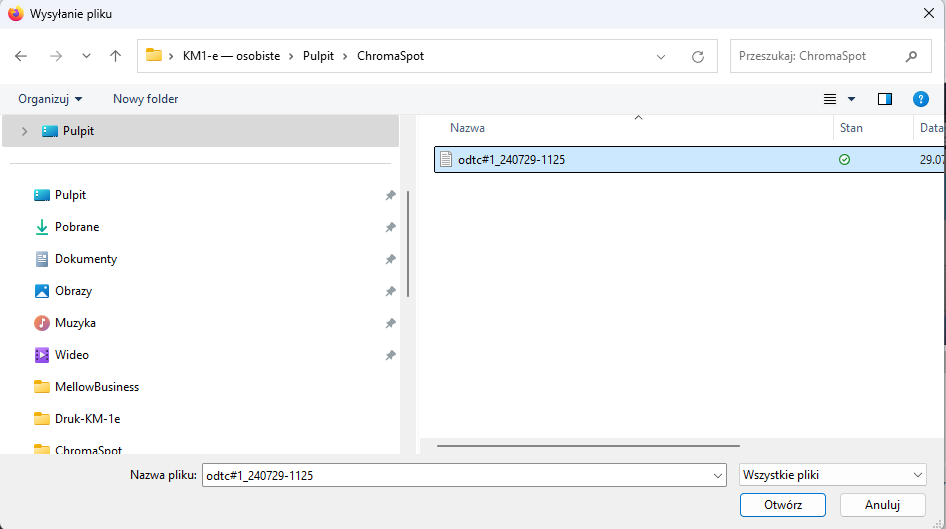Image resolution: width=946 pixels, height=529 pixels.
Task: Open the Druk-KM-1e folder
Action: pyautogui.click(x=87, y=419)
